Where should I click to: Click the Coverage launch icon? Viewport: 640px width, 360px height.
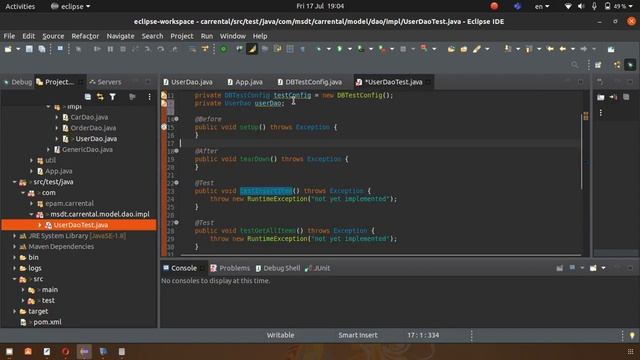click(361, 49)
